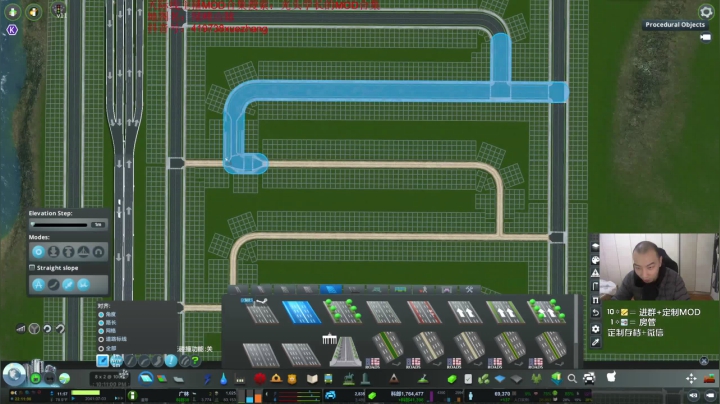Viewport: 720px width, 404px height.
Task: Select the road with red bus lanes
Action: click(424, 312)
